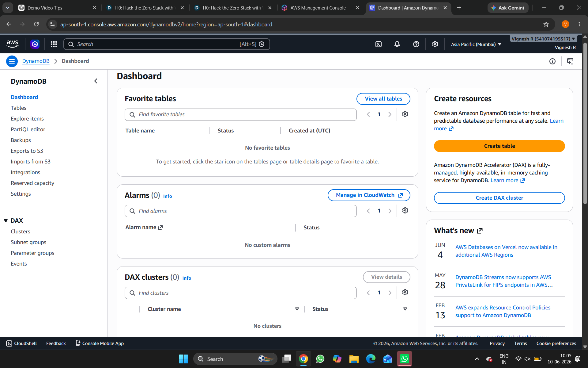The width and height of the screenshot is (588, 368).
Task: Open Backups in the sidebar
Action: tap(21, 140)
